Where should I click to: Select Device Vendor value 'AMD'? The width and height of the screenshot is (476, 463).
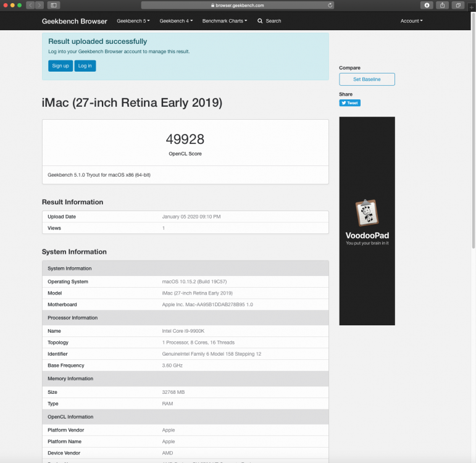point(167,453)
